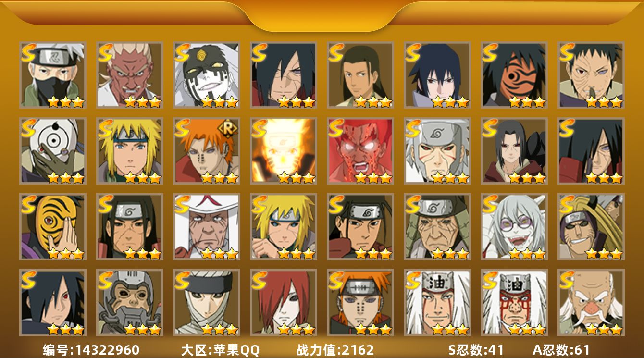Select the white ripple-pattern mask portrait
The image size is (644, 358).
point(52,151)
